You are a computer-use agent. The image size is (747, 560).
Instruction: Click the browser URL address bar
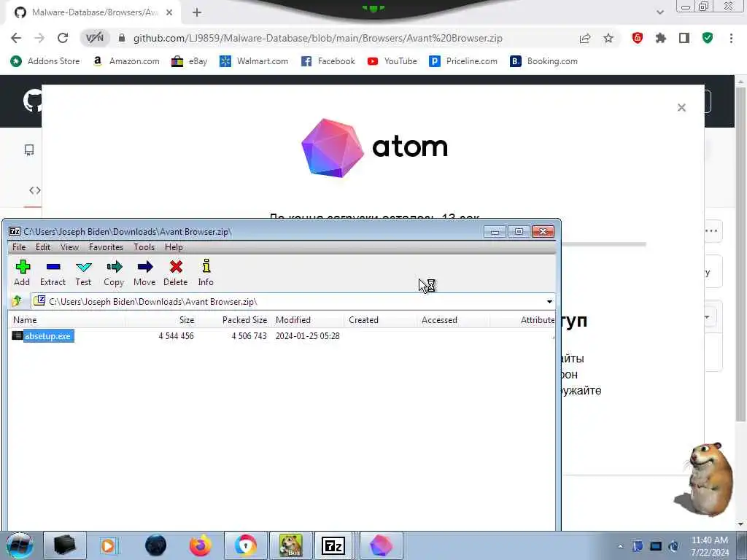(317, 38)
